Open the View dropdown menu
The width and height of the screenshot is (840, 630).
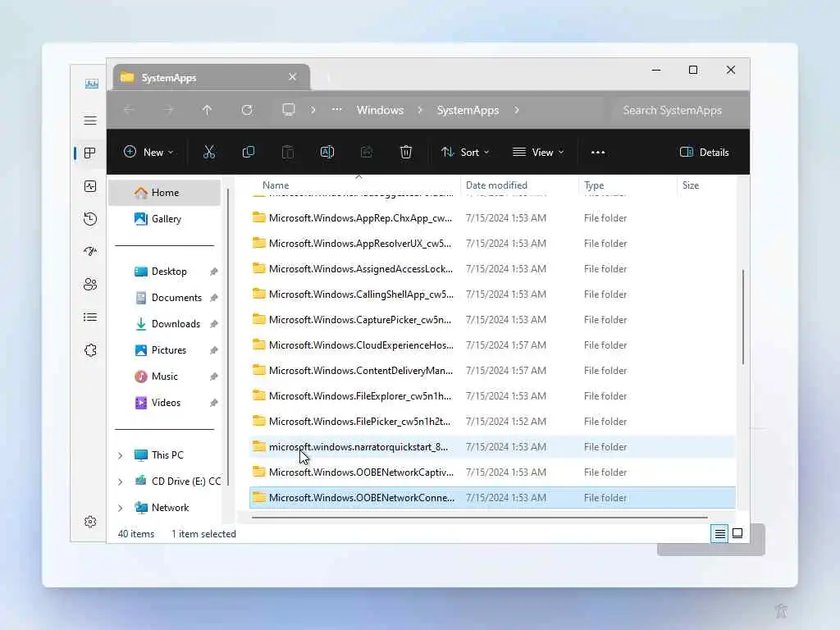(538, 152)
